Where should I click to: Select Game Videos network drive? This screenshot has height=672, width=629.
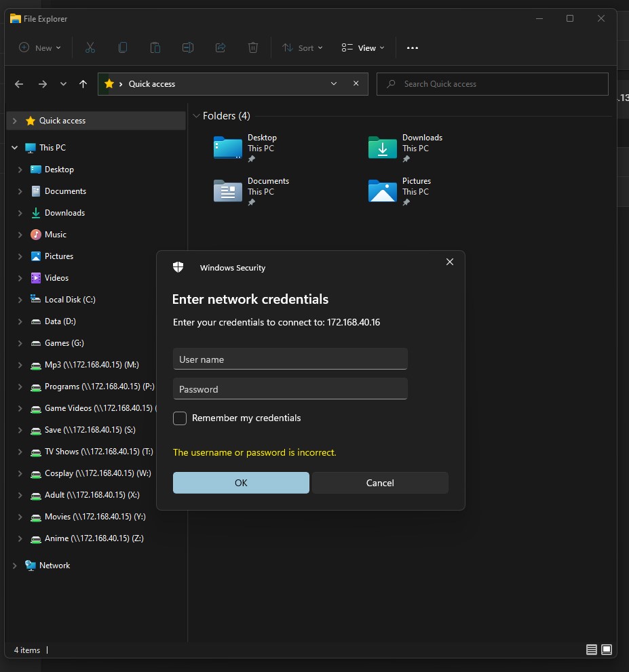100,408
